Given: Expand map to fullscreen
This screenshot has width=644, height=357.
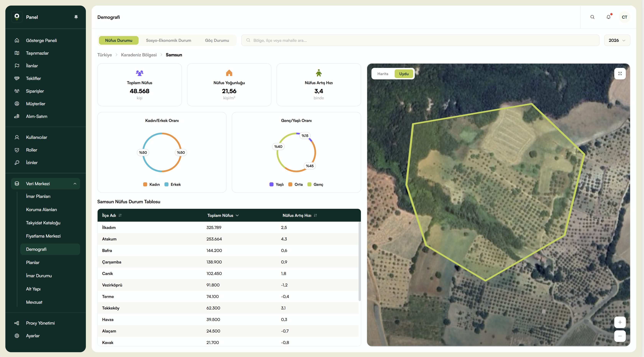Looking at the screenshot, I should 620,73.
